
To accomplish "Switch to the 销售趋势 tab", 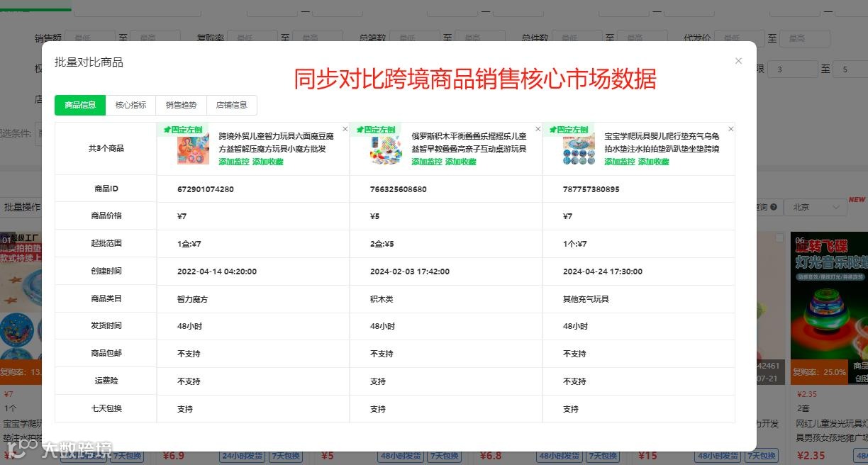I will 182,105.
